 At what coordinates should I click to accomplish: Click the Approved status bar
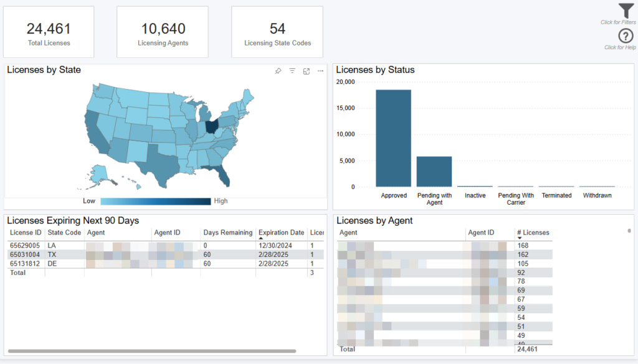pyautogui.click(x=393, y=138)
